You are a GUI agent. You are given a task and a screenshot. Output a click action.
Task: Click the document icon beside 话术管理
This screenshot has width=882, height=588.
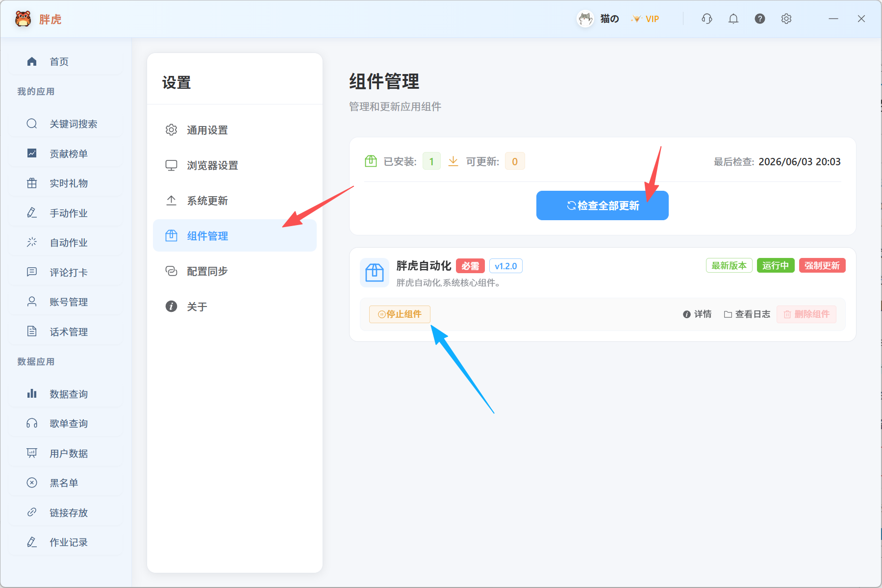[x=32, y=331]
